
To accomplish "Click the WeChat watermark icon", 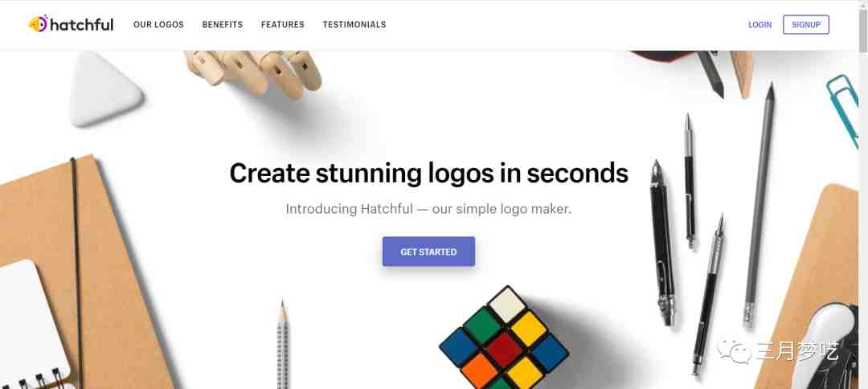I will [x=734, y=350].
